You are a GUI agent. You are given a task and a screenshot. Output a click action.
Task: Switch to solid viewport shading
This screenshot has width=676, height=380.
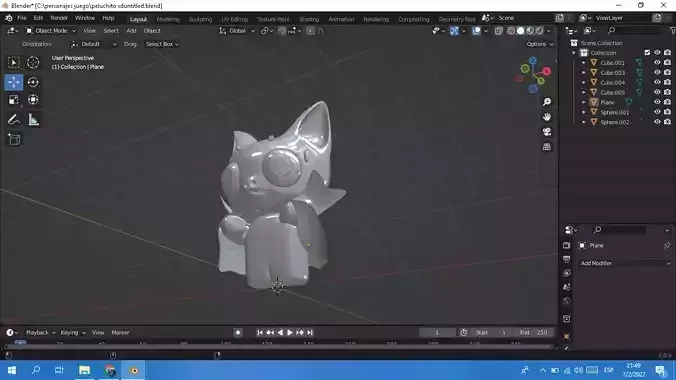click(x=520, y=31)
